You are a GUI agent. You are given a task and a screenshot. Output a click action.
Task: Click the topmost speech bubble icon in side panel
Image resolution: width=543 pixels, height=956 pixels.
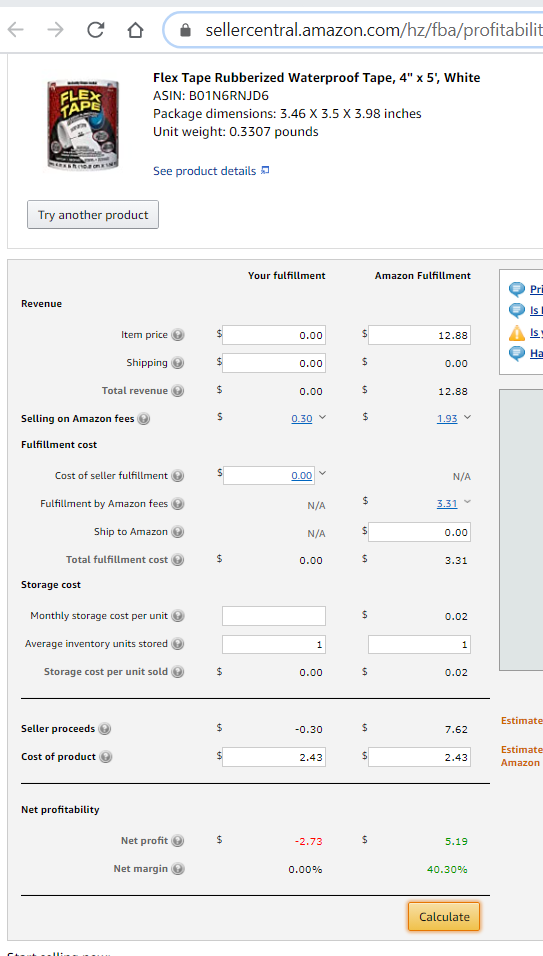[517, 289]
